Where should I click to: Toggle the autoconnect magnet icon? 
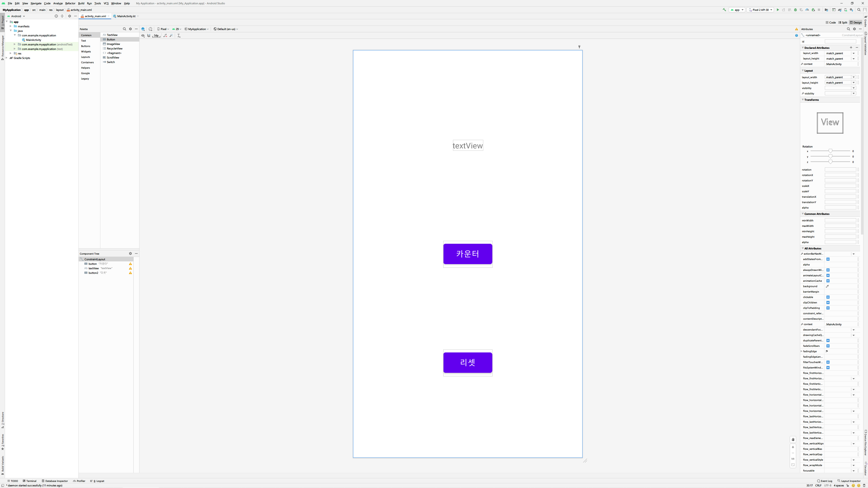click(149, 35)
